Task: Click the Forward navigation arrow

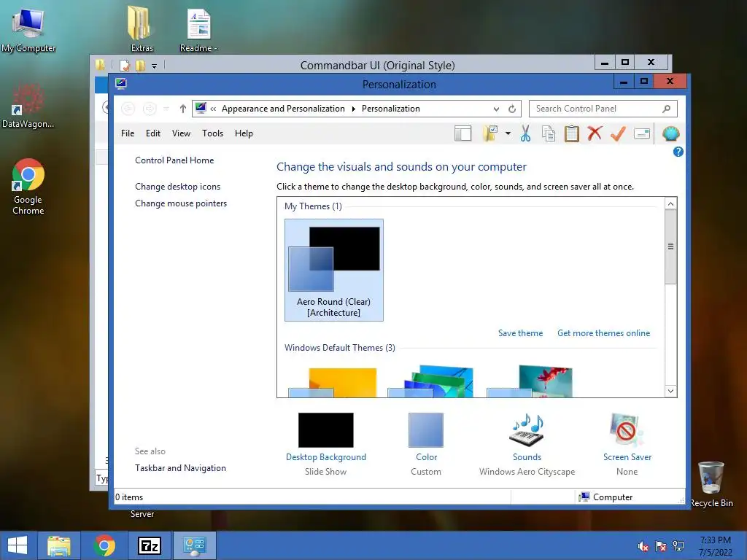Action: [150, 109]
